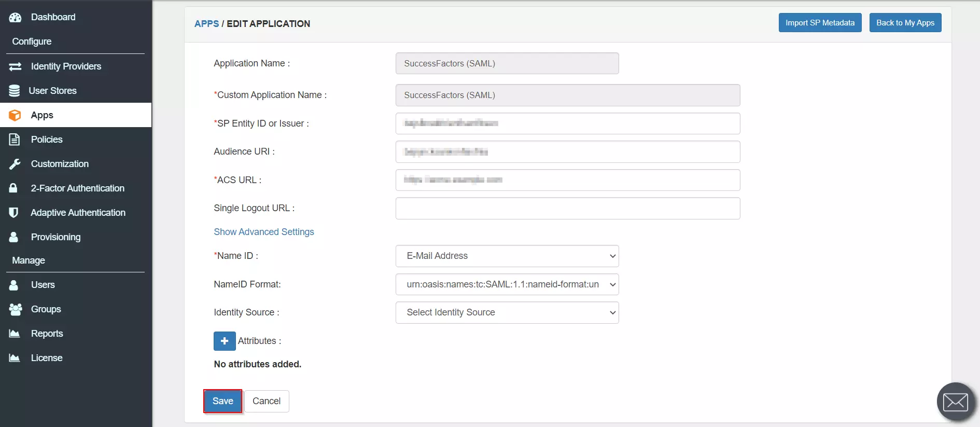Open the Name ID dropdown
Image resolution: width=980 pixels, height=427 pixels.
pyautogui.click(x=507, y=256)
